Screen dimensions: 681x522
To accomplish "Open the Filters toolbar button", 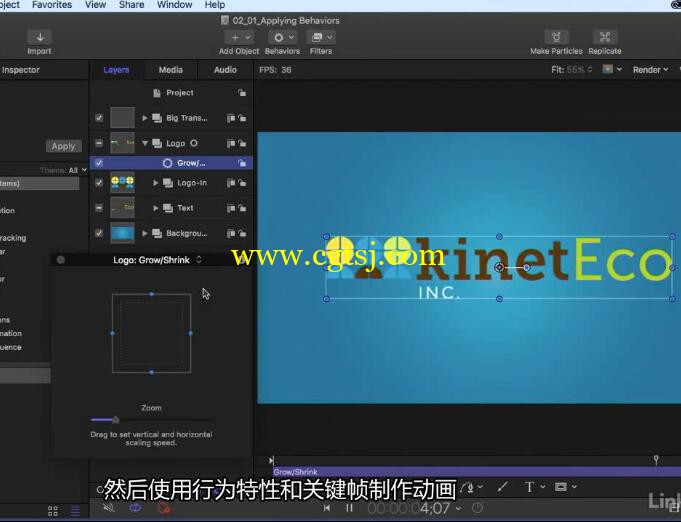I will pyautogui.click(x=321, y=37).
